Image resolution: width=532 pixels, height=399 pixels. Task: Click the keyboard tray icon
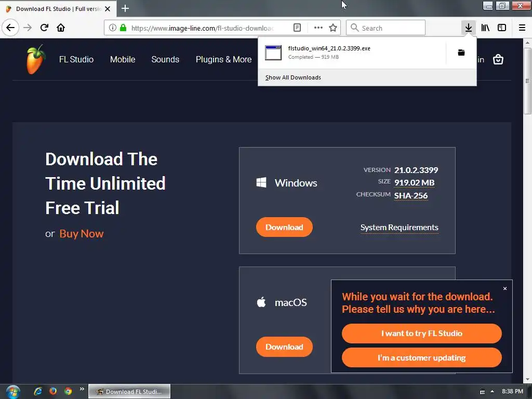(482, 392)
